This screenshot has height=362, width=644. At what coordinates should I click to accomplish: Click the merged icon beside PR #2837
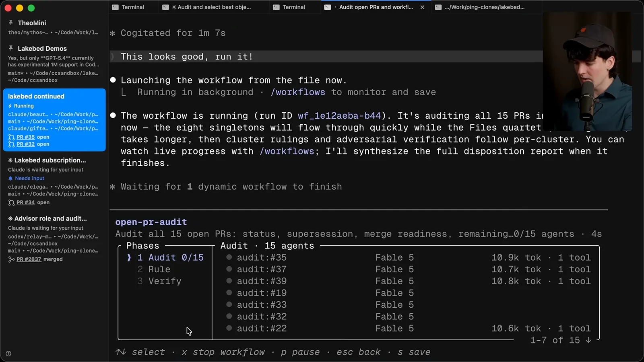click(x=11, y=259)
